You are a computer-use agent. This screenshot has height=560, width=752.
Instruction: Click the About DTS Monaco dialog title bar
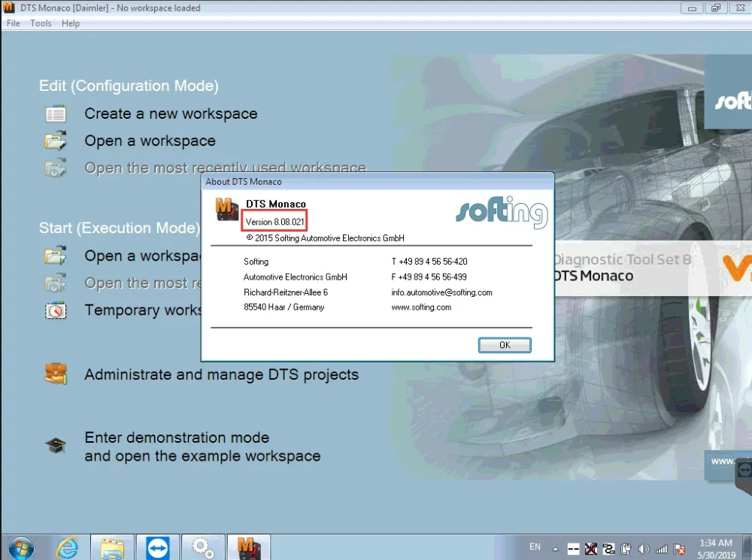[378, 182]
